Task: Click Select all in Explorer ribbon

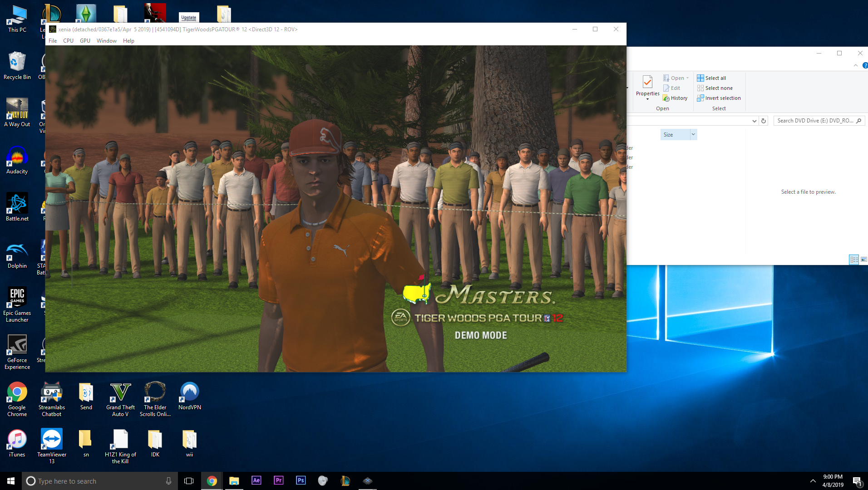Action: pos(711,78)
